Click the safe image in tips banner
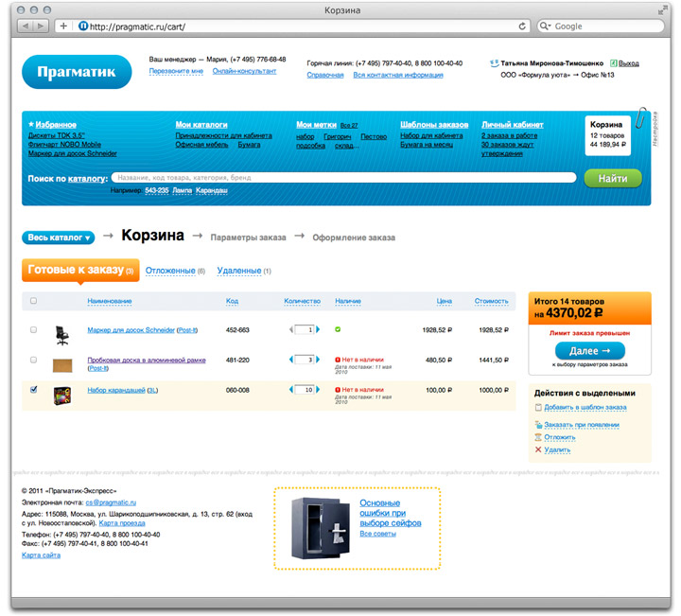Screen dimensions: 681x616 (316, 528)
